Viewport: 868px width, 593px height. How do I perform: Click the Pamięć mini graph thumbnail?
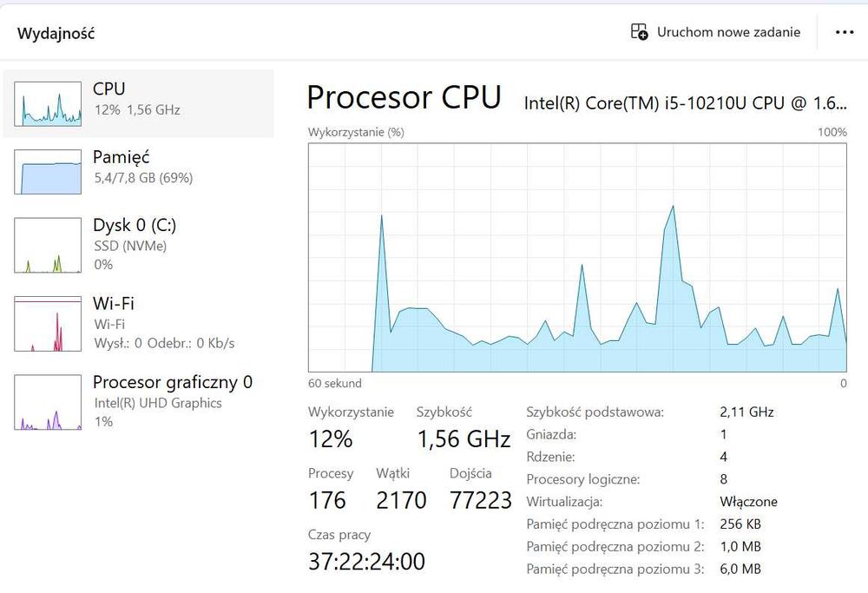49,171
